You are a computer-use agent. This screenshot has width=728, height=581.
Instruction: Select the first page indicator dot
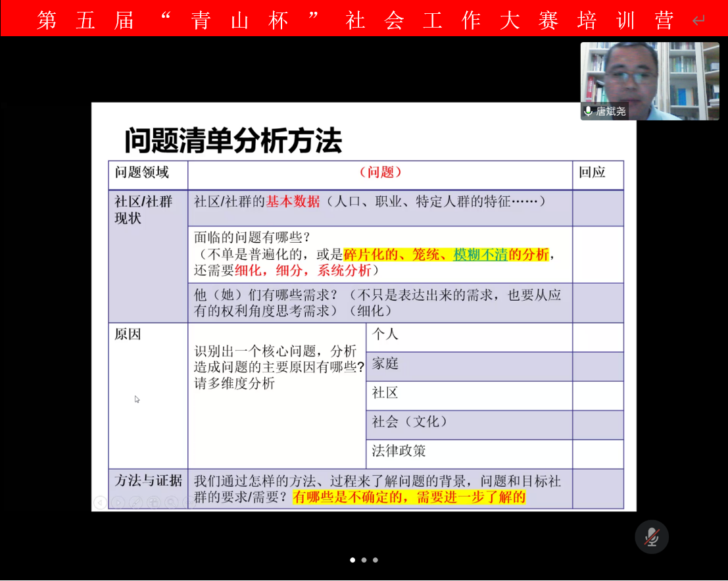pyautogui.click(x=352, y=560)
